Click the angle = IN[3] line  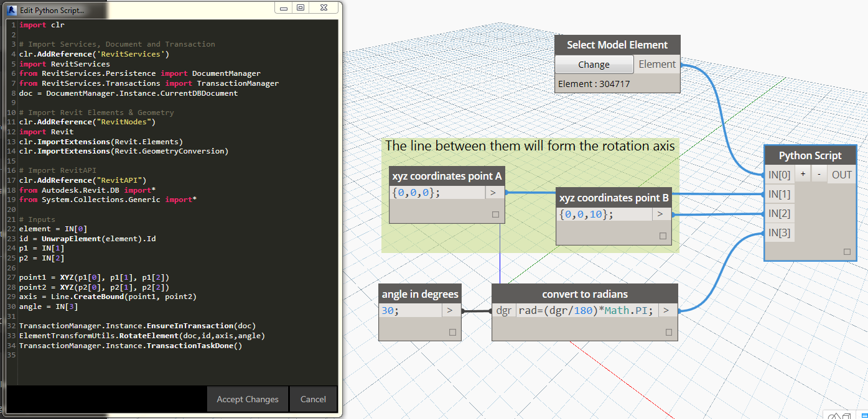49,306
